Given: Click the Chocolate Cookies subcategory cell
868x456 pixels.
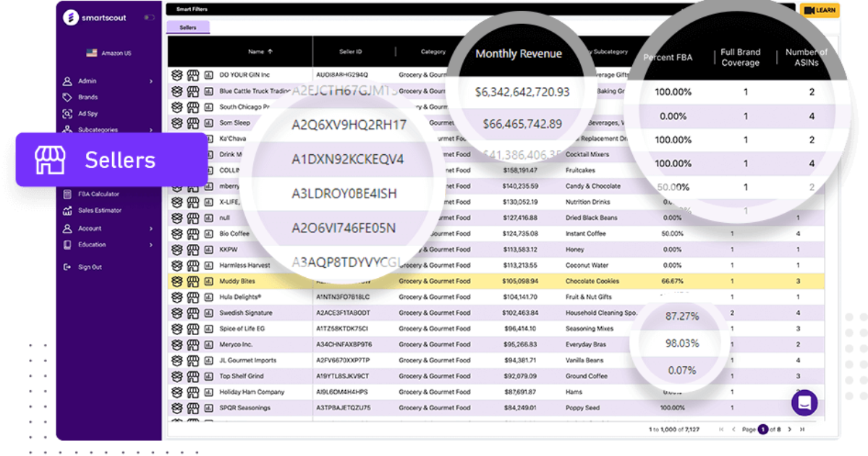Looking at the screenshot, I should (x=592, y=281).
